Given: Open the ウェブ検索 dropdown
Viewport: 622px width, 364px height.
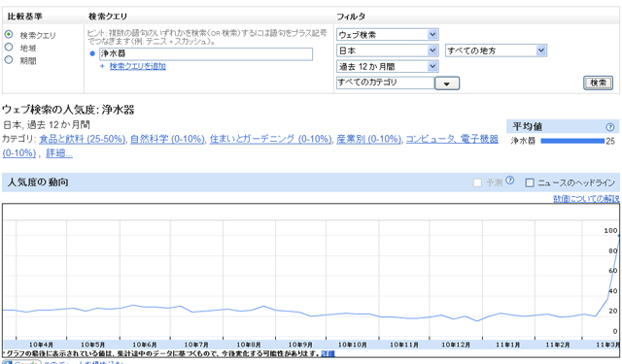Looking at the screenshot, I should pos(387,35).
